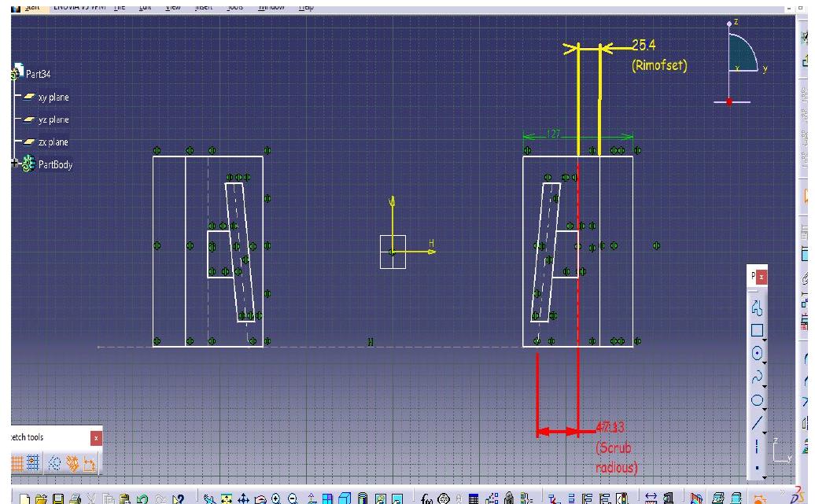815x504 pixels.
Task: Create multi-view window layout
Action: (327, 499)
